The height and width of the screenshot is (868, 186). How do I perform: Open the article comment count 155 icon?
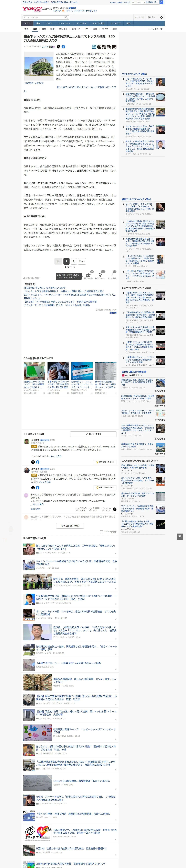(45, 47)
